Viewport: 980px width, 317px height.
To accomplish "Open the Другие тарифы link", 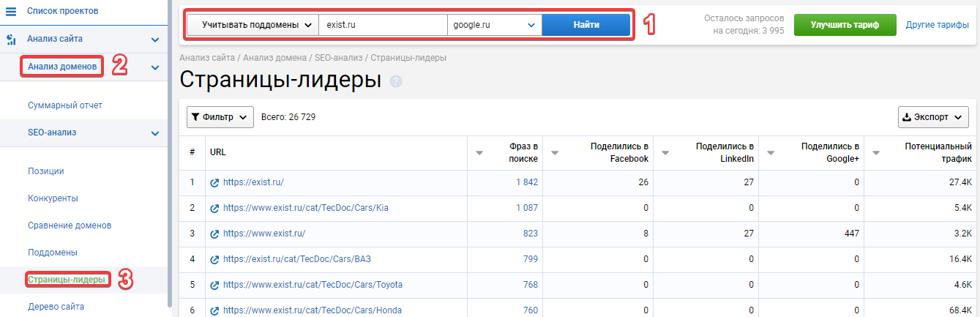I will [938, 25].
